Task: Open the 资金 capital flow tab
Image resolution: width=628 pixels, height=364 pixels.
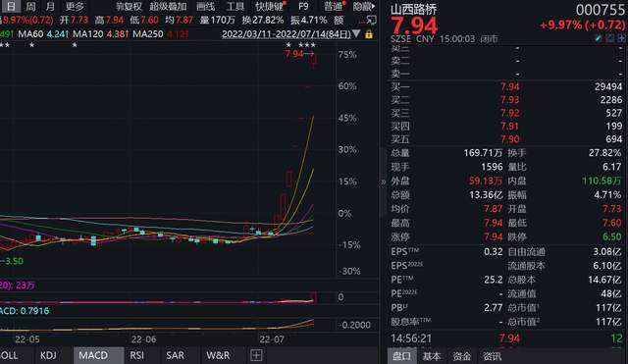Action: pos(462,356)
